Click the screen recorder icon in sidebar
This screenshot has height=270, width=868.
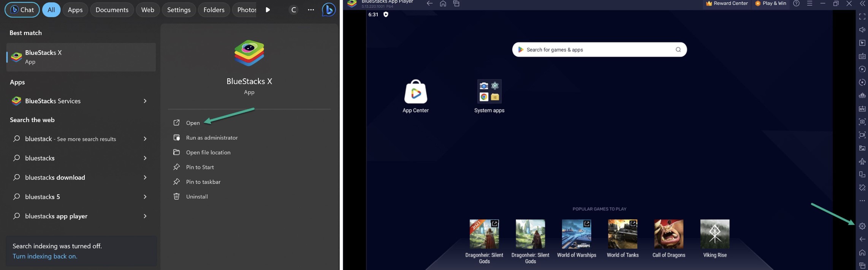coord(862,135)
